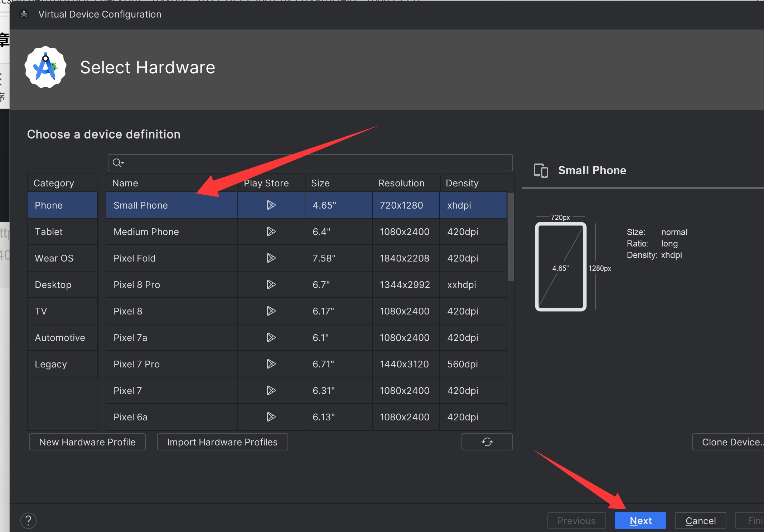764x532 pixels.
Task: Click Play Store icon in Medium Phone row
Action: [x=271, y=231]
